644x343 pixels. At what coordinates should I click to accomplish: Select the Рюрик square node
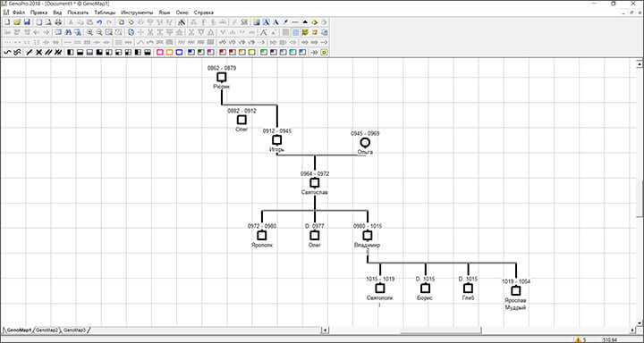[222, 77]
